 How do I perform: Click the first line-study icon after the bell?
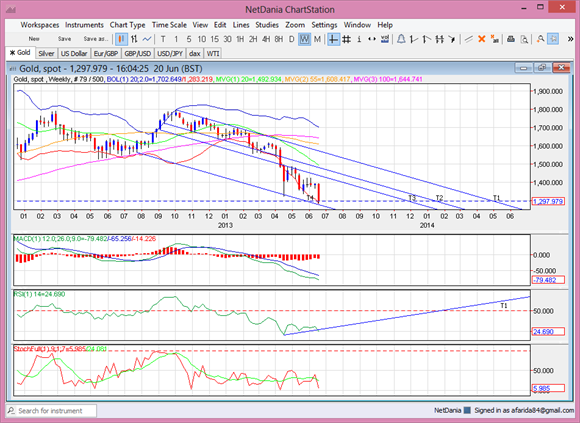coord(414,39)
